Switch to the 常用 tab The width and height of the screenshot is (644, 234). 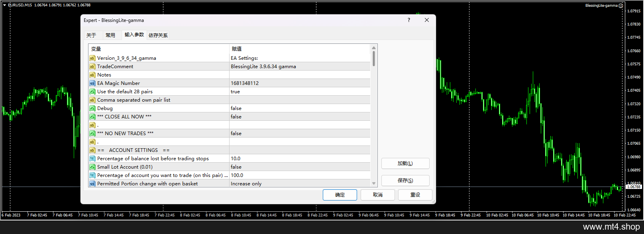[x=110, y=35]
